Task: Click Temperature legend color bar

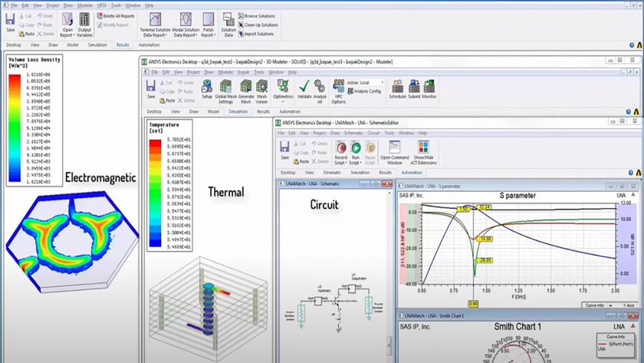Action: coord(155,193)
